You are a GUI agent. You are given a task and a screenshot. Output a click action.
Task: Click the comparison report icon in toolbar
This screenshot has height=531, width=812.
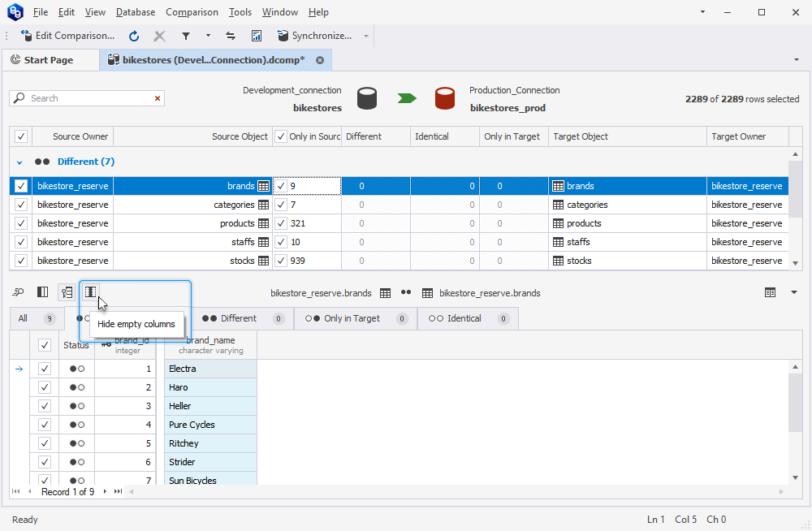(x=257, y=36)
